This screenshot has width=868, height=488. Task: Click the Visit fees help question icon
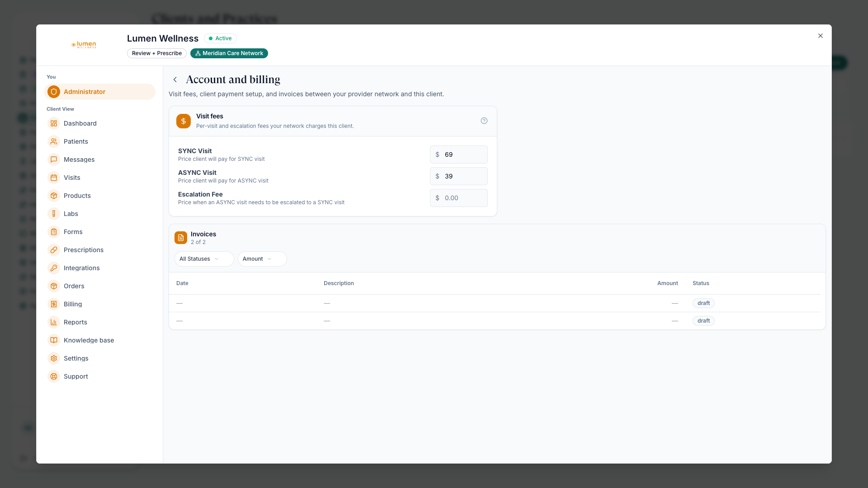pos(484,121)
